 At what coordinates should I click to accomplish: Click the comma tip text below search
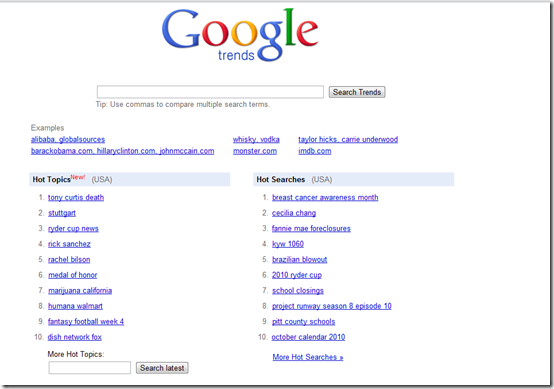point(183,105)
